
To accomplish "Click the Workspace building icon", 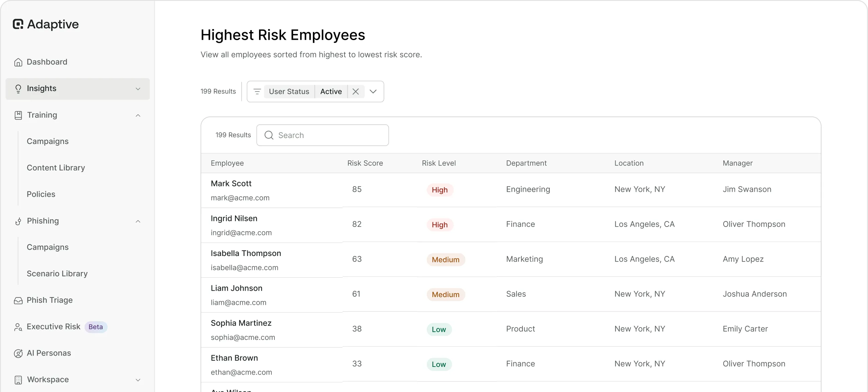I will click(18, 380).
